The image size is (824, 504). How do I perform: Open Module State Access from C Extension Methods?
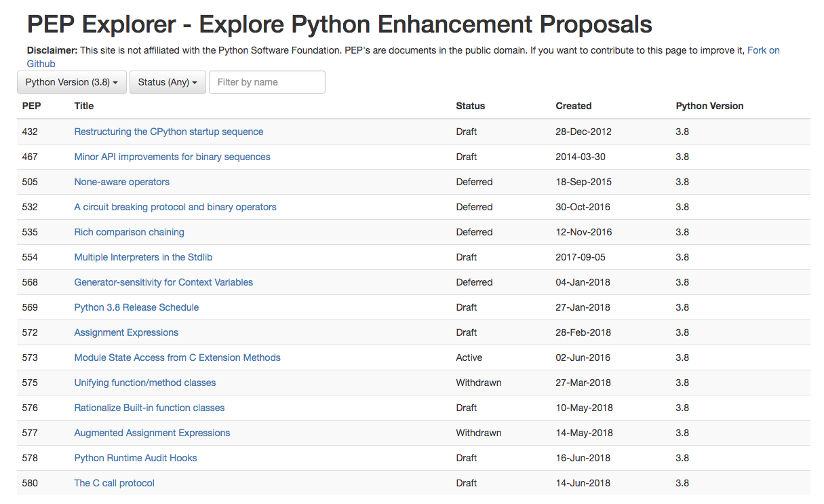177,357
